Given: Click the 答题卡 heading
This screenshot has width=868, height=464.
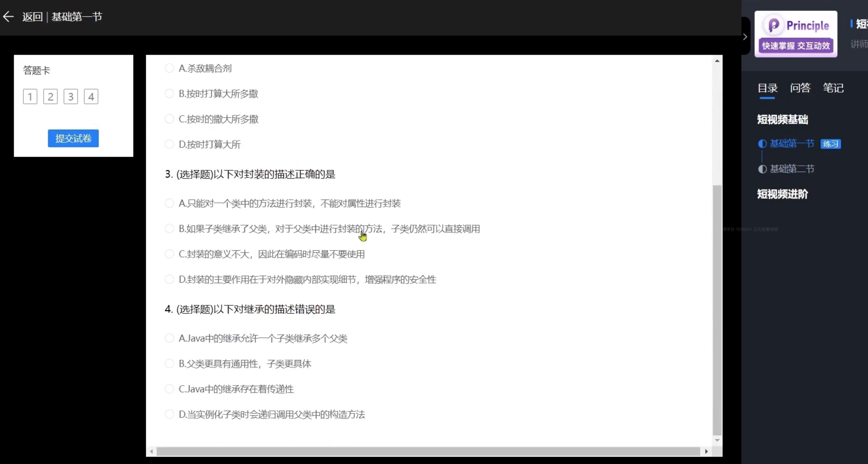Looking at the screenshot, I should (x=36, y=70).
